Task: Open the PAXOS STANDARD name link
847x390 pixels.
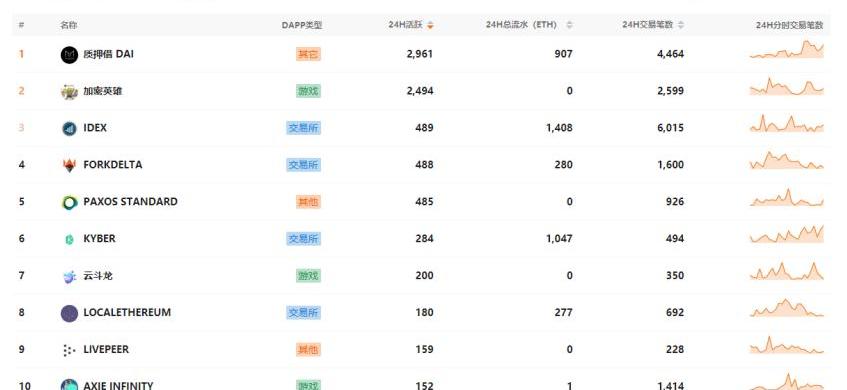Action: click(x=130, y=201)
